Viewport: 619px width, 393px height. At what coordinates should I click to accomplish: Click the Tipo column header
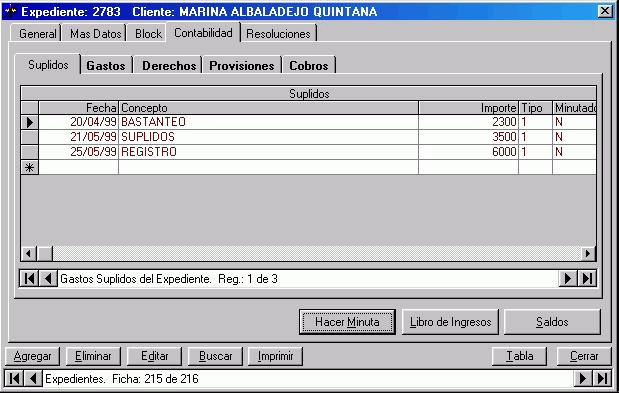535,108
